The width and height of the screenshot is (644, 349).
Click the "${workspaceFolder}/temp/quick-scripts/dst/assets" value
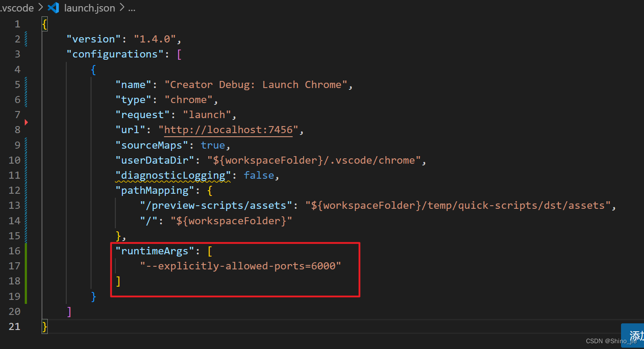[x=458, y=206]
